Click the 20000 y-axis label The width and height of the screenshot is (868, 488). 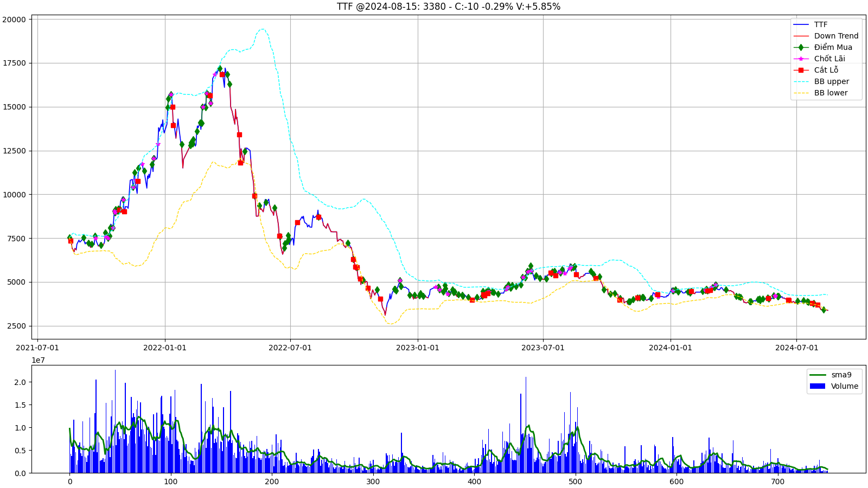tap(14, 20)
